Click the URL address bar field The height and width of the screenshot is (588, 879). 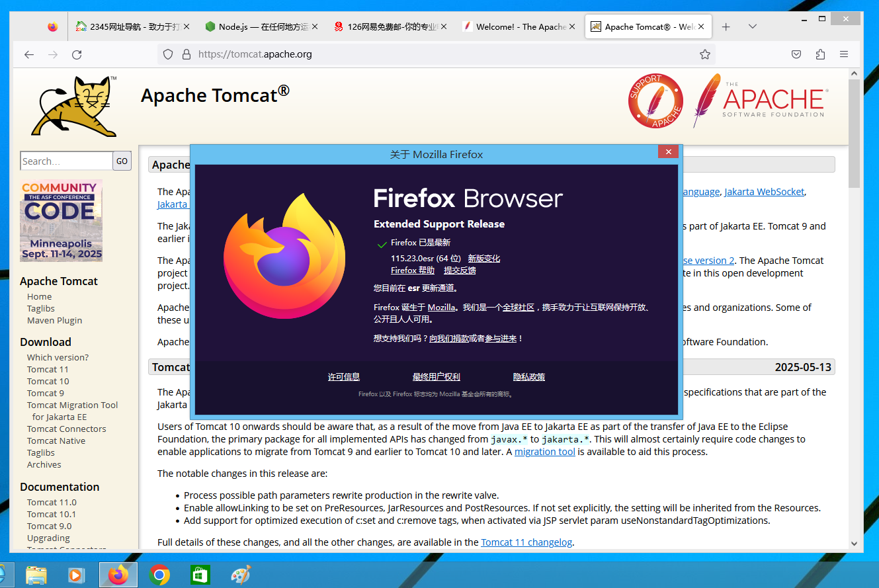click(437, 54)
